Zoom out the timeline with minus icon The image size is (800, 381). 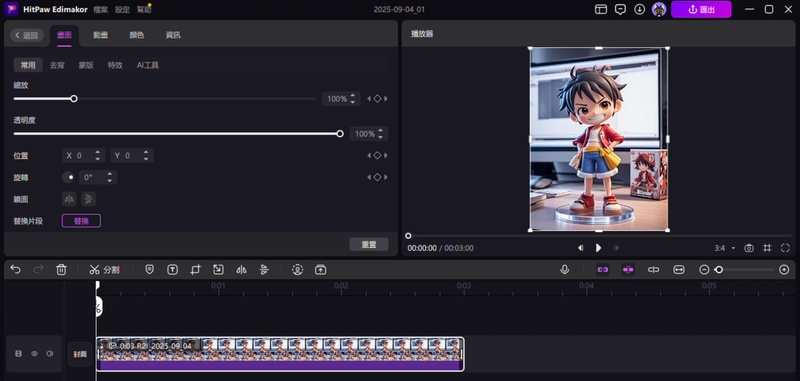pos(704,270)
